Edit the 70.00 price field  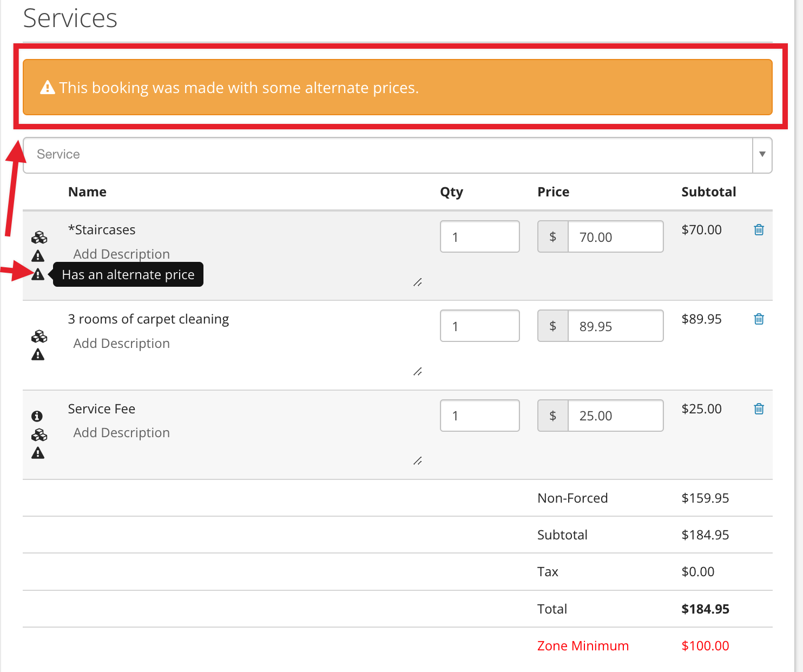pyautogui.click(x=616, y=236)
